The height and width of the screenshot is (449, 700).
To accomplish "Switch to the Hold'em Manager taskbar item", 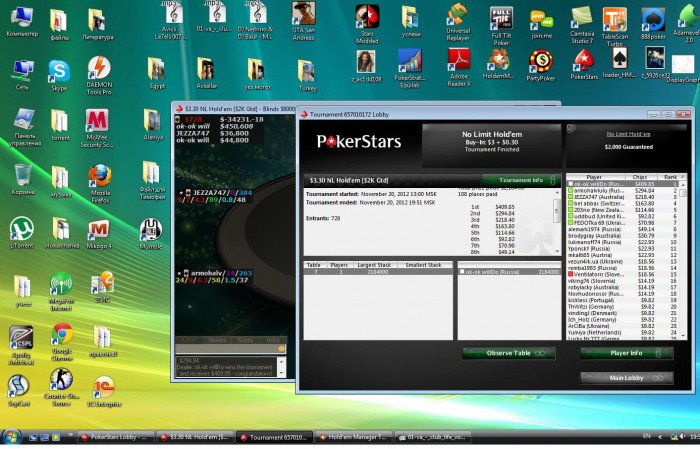I will click(353, 437).
